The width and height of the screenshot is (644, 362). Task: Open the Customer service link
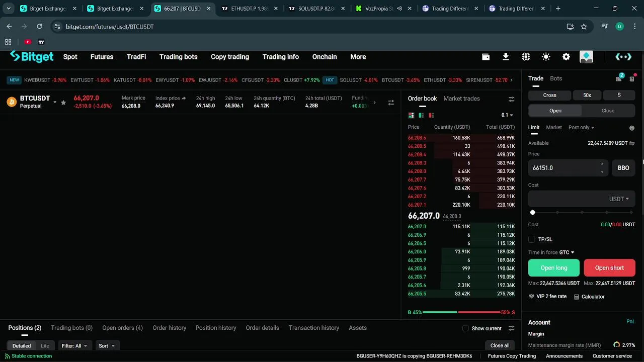(x=612, y=356)
